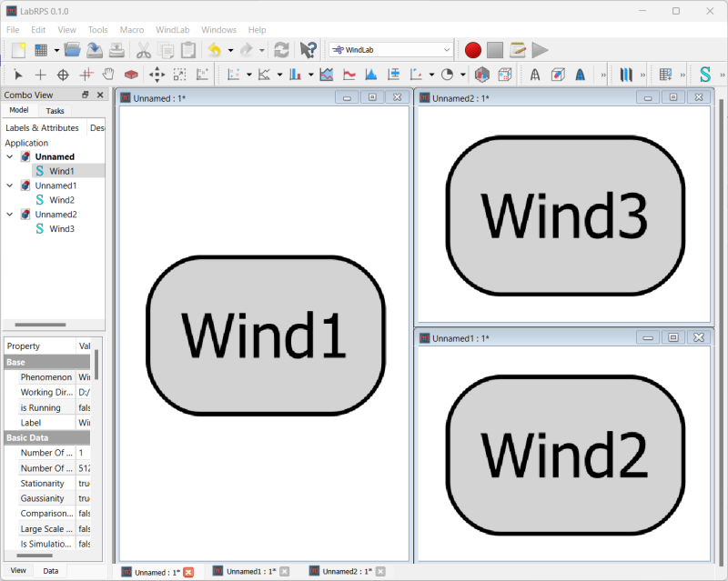
Task: Open the undo history dropdown arrow
Action: 230,50
